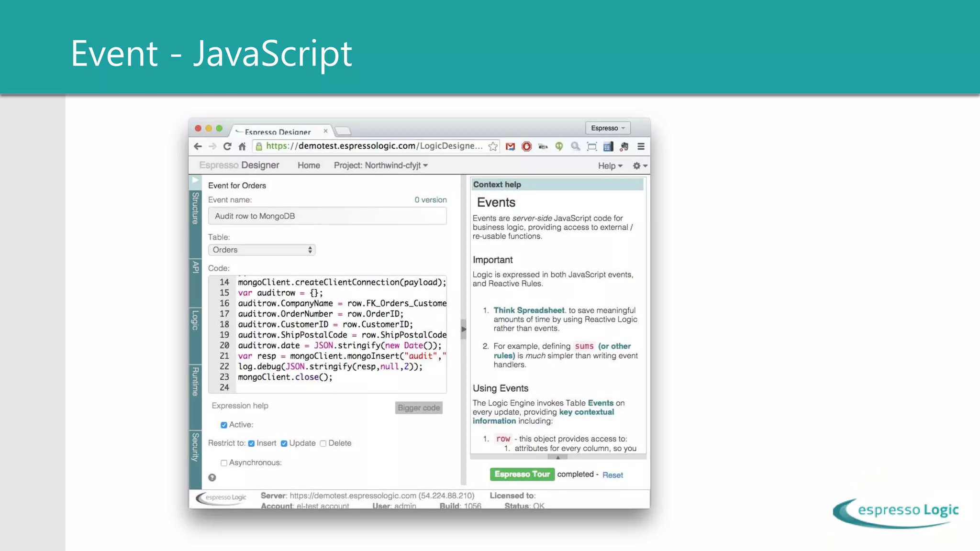Click the magnifier extension icon
Viewport: 980px width, 551px height.
[x=575, y=146]
